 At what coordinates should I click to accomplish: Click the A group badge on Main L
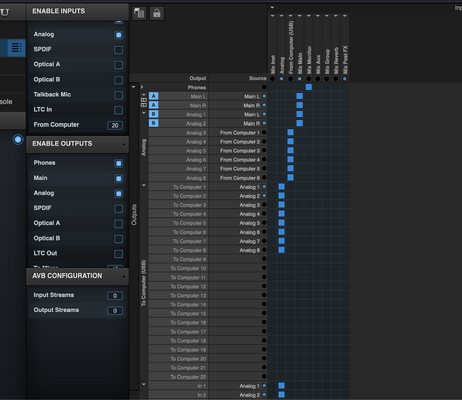153,96
